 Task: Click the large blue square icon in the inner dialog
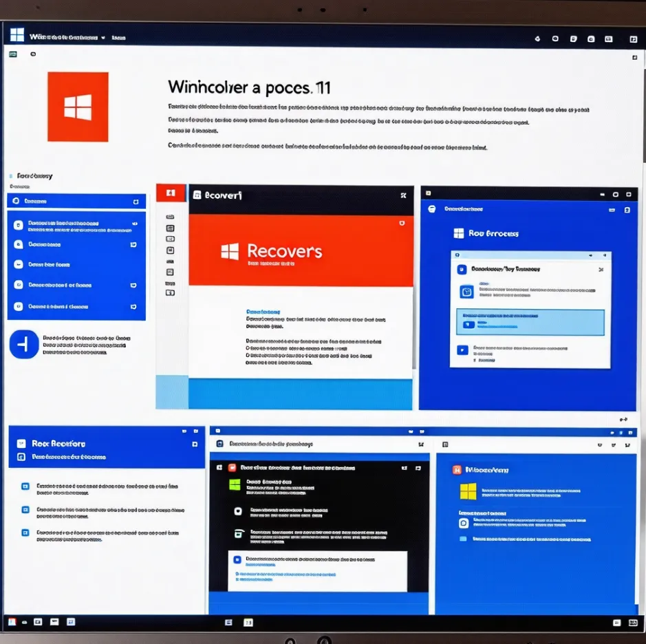466,292
